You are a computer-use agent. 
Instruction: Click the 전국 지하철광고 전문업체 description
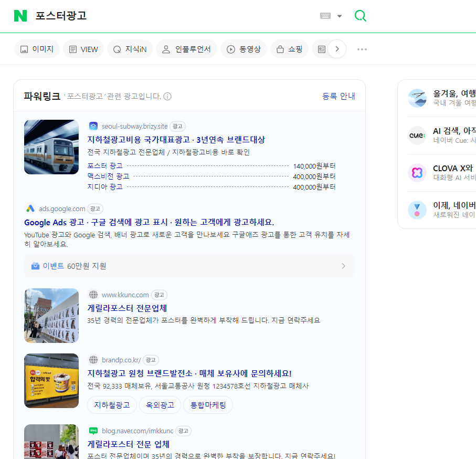click(168, 152)
